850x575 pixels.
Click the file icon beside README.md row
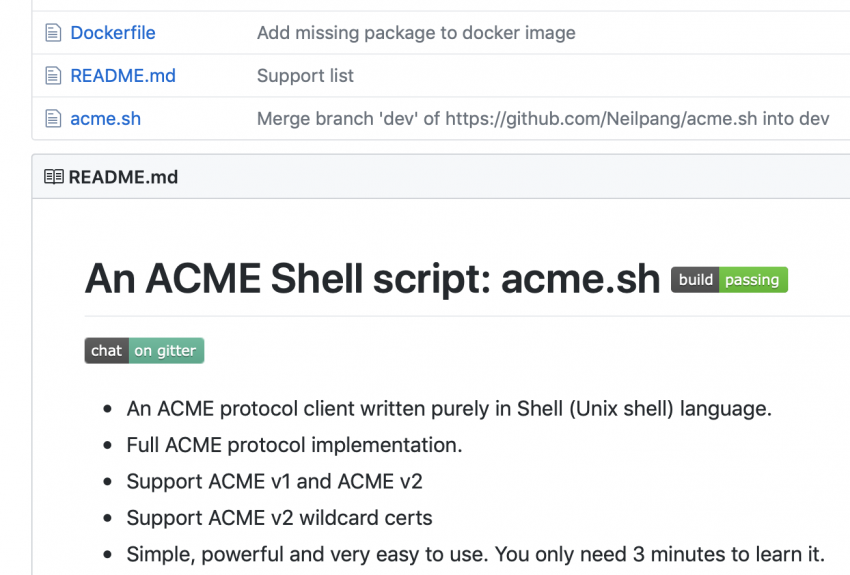pyautogui.click(x=53, y=76)
